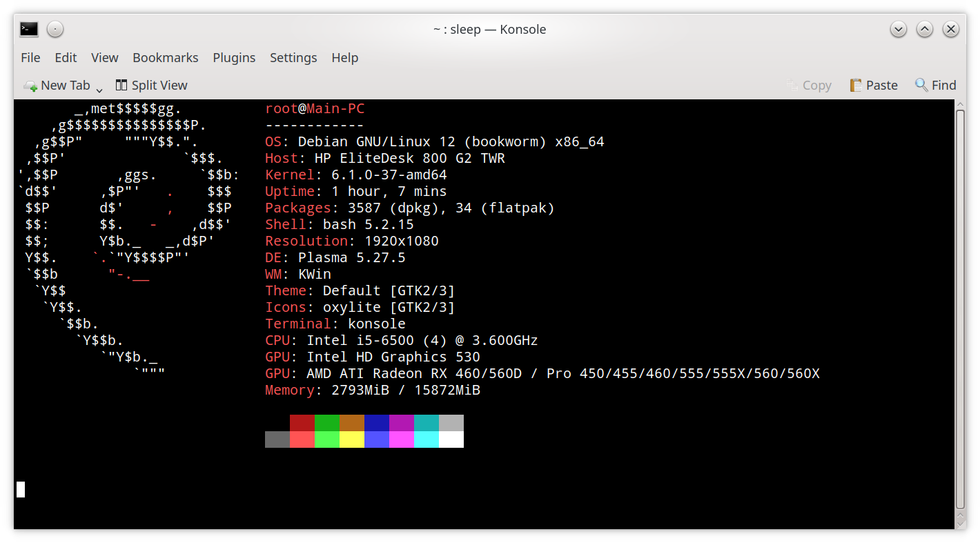Click the New Tab icon

pos(30,86)
